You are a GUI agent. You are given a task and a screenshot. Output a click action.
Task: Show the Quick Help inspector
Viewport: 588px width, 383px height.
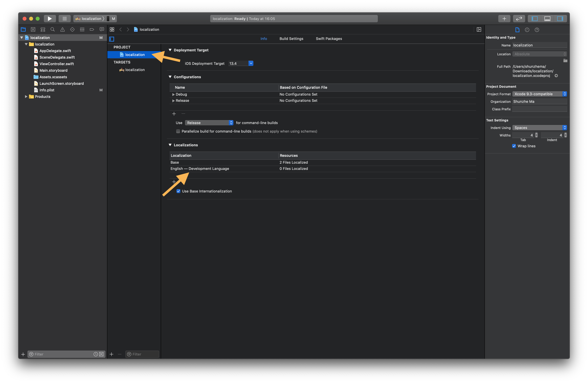(x=537, y=30)
